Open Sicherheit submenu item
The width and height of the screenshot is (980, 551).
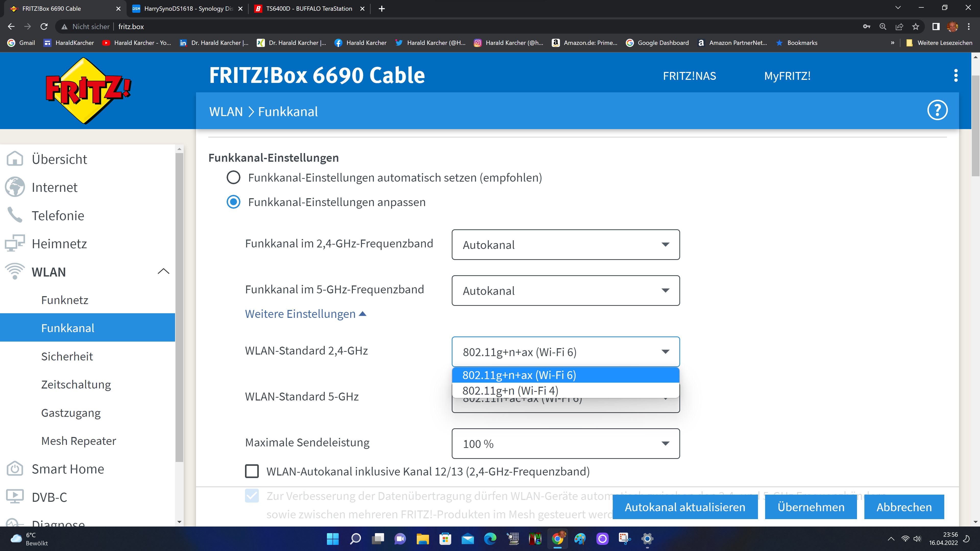point(67,356)
